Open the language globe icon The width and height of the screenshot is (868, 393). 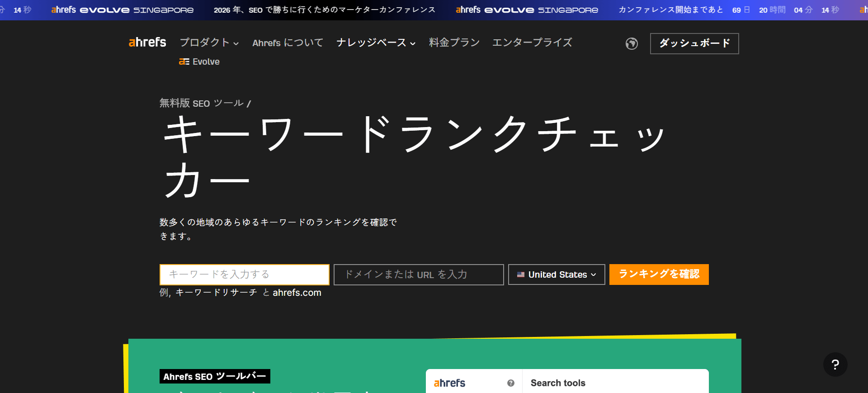[x=632, y=43]
